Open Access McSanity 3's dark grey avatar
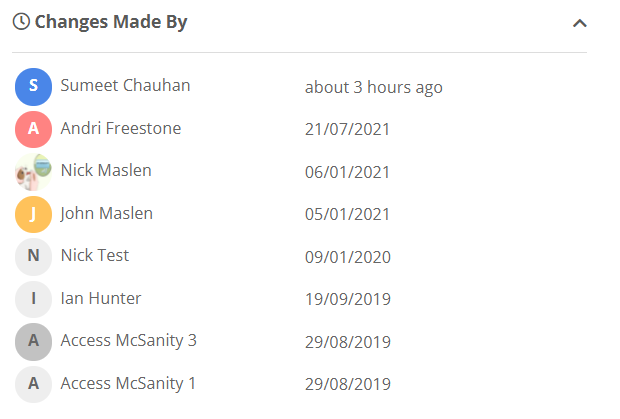The width and height of the screenshot is (620, 419). 33,342
